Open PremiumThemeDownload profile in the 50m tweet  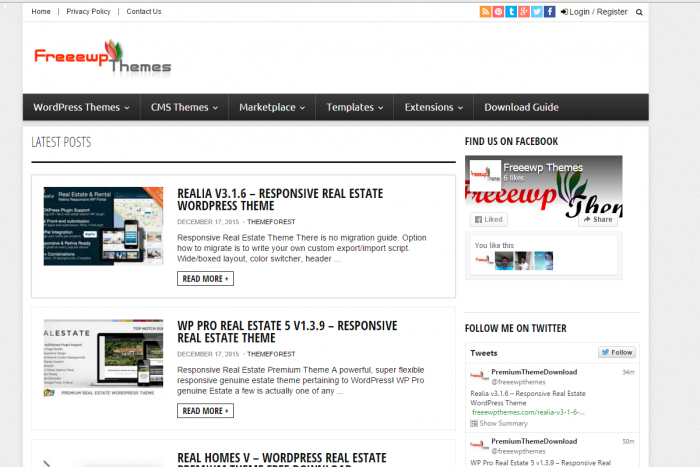pyautogui.click(x=534, y=441)
